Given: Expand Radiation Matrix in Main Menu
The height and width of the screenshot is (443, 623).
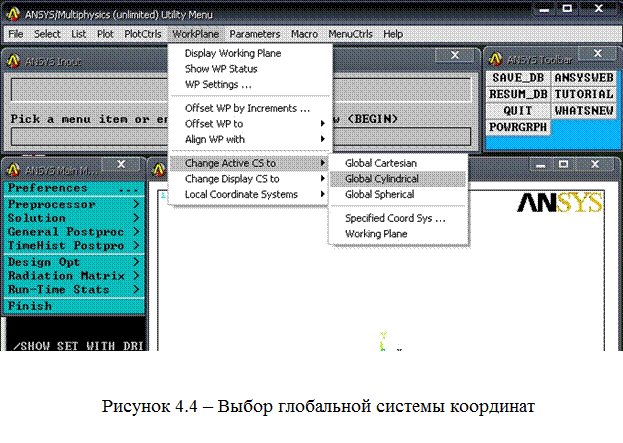Looking at the screenshot, I should [74, 276].
